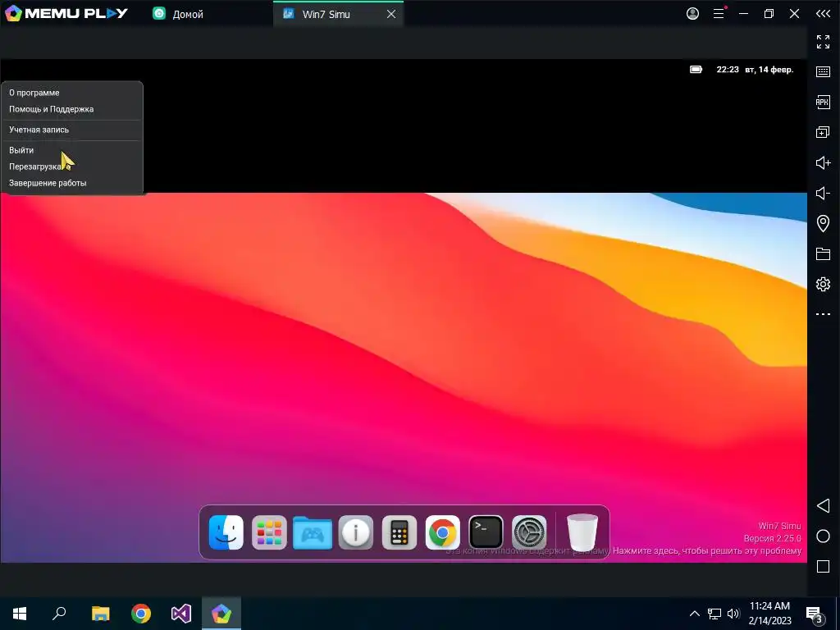Screen dimensions: 840x630
Task: Open Launchpad in the dock
Action: 269,532
